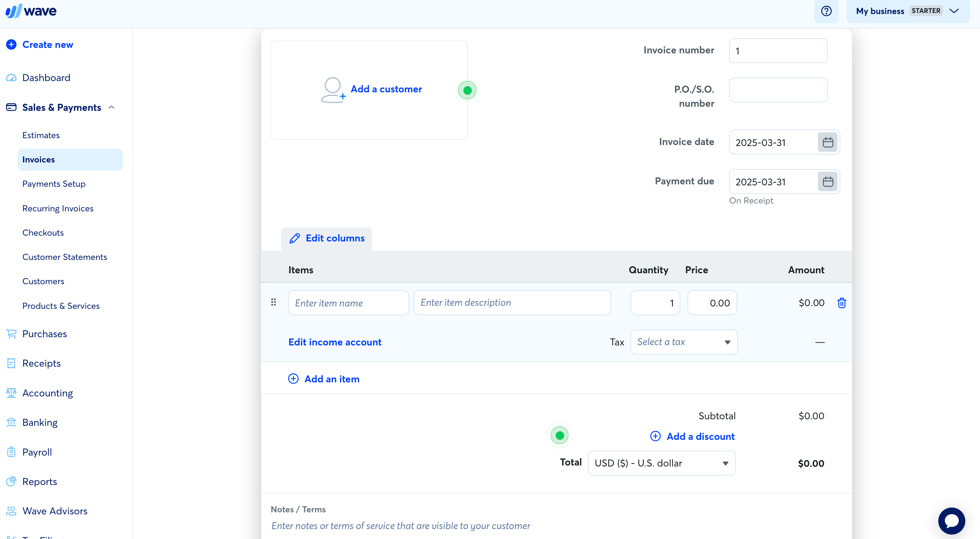Click Edit income account
The image size is (980, 539).
tap(335, 342)
